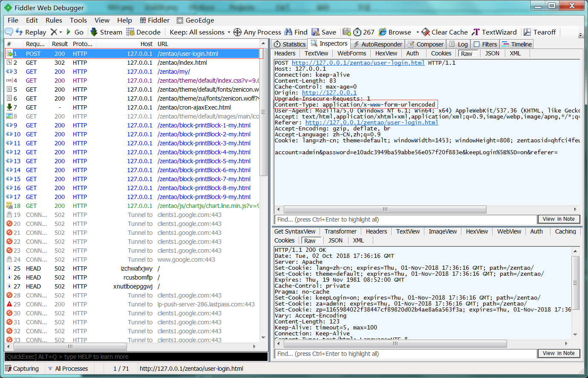The image size is (588, 378).
Task: Select the response ImageView tab
Action: pyautogui.click(x=443, y=231)
